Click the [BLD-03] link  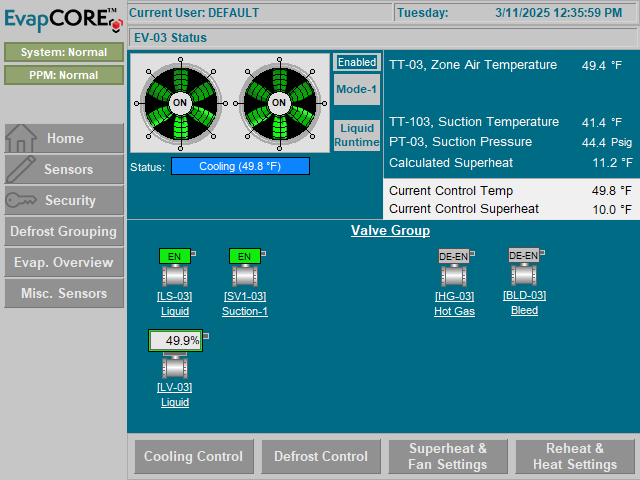524,295
